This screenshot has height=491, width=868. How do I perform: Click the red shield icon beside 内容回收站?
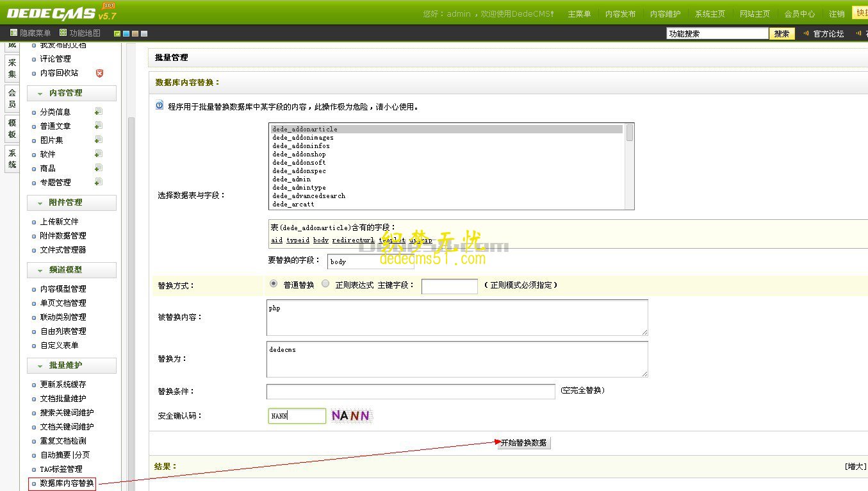click(101, 72)
